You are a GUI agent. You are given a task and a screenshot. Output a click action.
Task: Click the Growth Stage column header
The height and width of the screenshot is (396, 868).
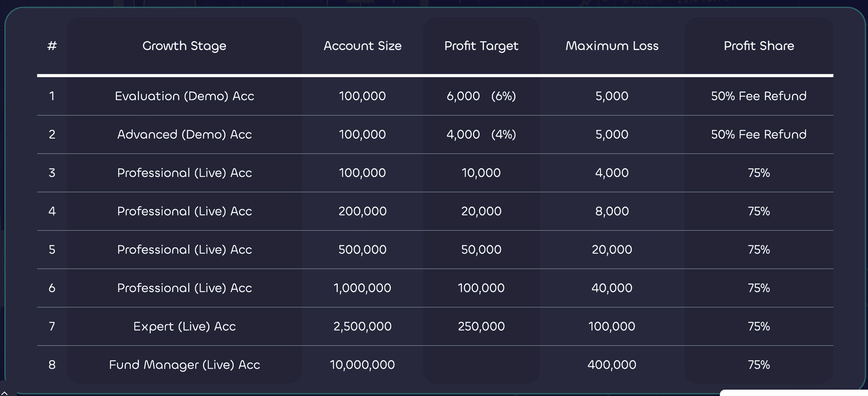coord(184,46)
